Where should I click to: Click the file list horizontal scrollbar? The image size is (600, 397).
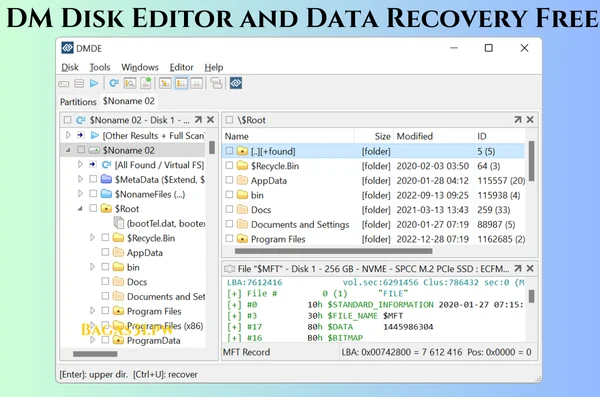coord(333,251)
